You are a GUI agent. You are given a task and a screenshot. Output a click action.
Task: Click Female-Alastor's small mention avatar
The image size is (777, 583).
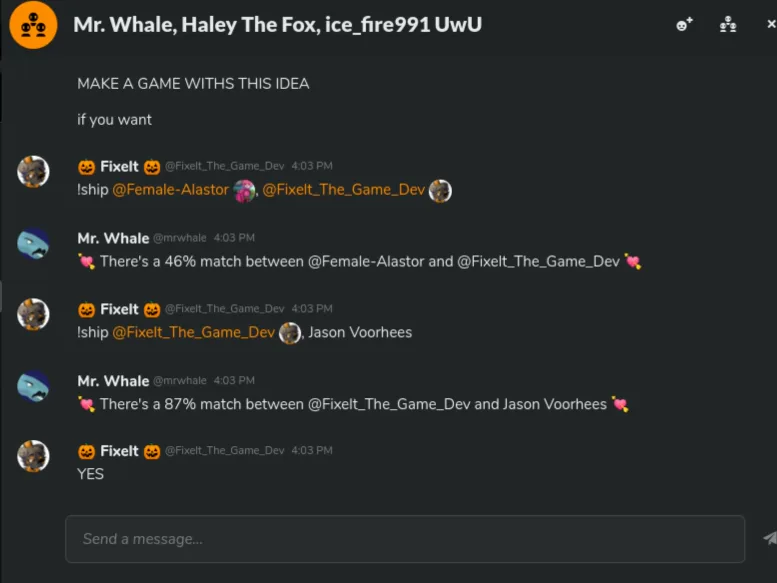point(244,190)
